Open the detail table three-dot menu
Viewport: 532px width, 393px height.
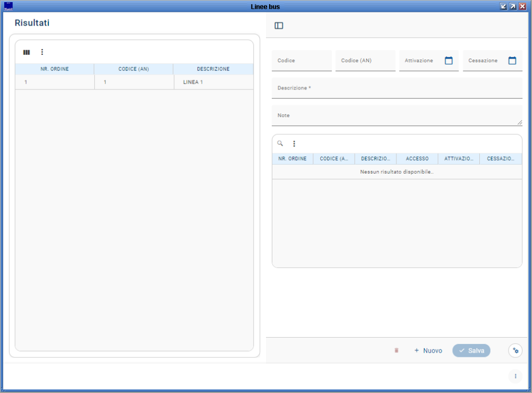pyautogui.click(x=294, y=144)
